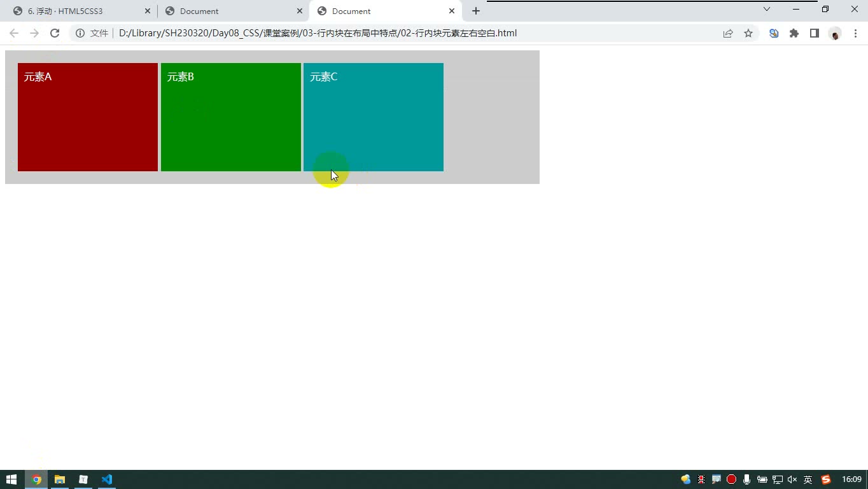Open the Chrome profile avatar
This screenshot has height=489, width=868.
pos(835,33)
